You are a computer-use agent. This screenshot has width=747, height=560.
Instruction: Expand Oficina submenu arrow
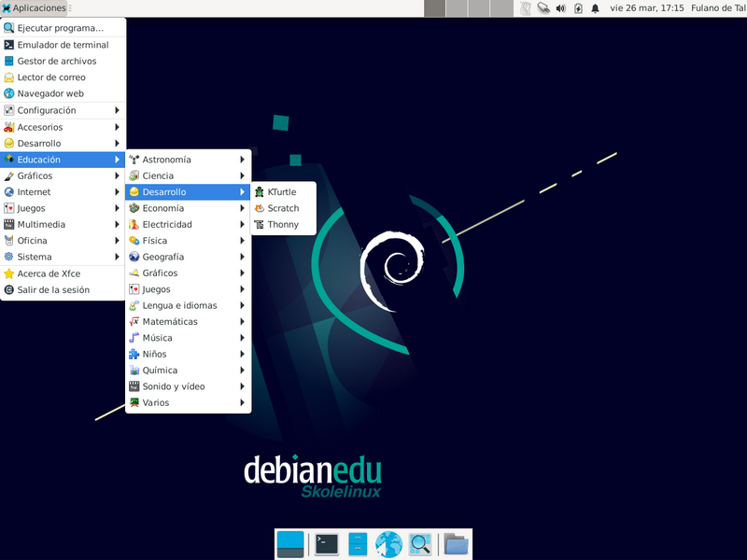[117, 241]
